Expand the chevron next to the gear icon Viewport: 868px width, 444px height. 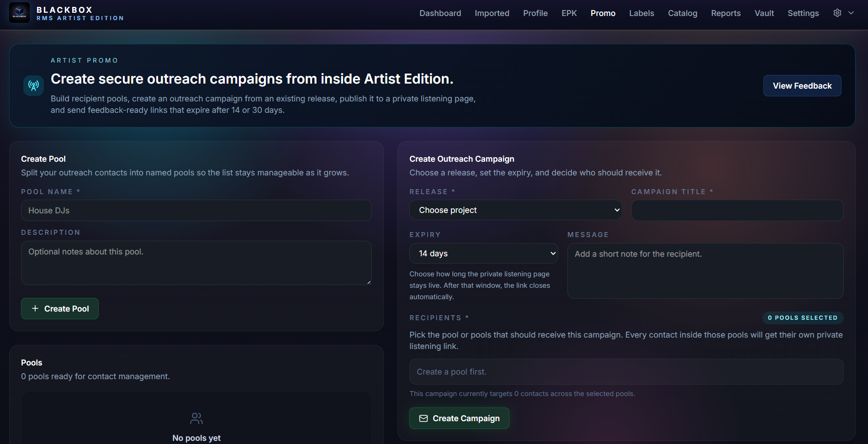click(851, 13)
